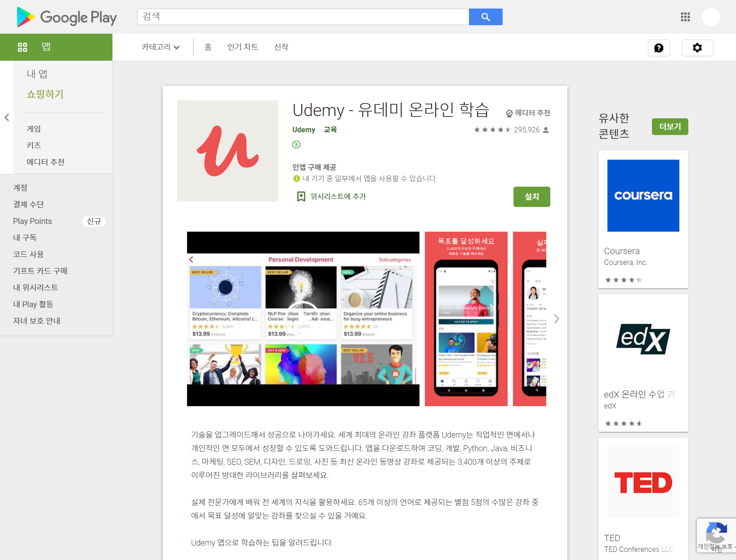Open 자녀 보호 안내 in sidebar
The height and width of the screenshot is (560, 736).
pyautogui.click(x=37, y=321)
